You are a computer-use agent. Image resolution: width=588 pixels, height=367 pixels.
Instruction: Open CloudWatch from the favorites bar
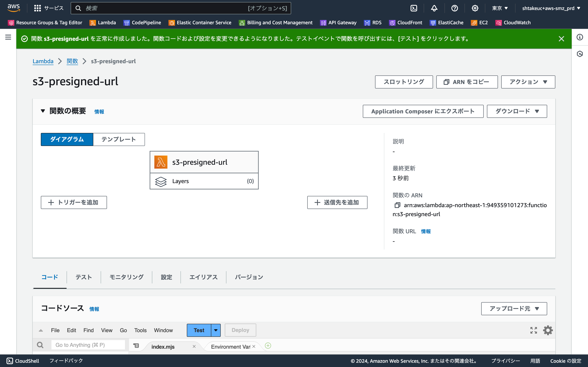pos(513,23)
